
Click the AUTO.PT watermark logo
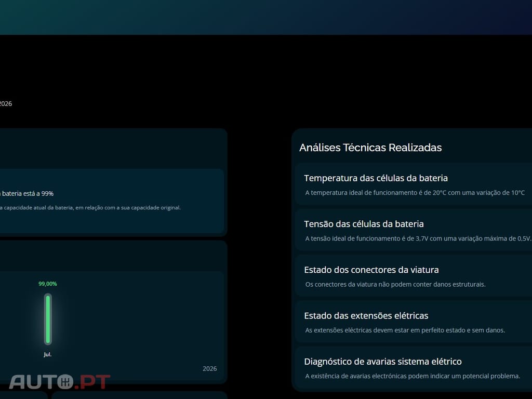pos(60,382)
